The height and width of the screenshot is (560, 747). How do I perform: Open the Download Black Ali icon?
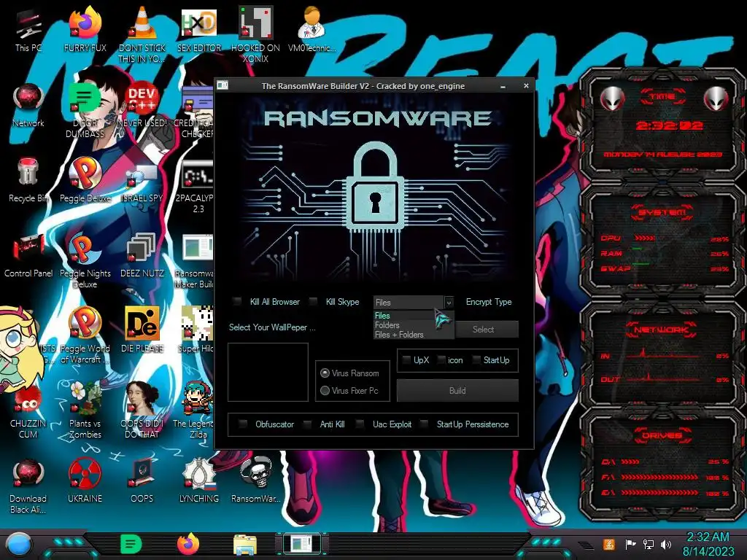coord(28,486)
